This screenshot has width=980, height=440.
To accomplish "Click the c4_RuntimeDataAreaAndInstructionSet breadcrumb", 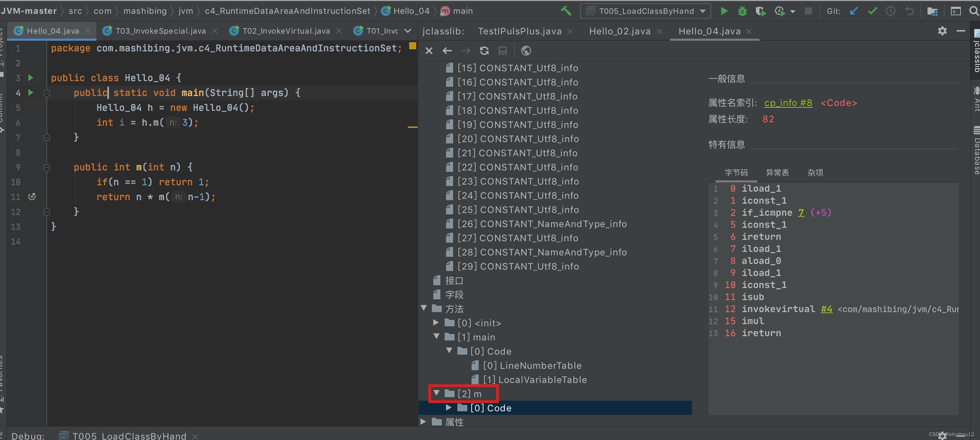I will [x=287, y=11].
